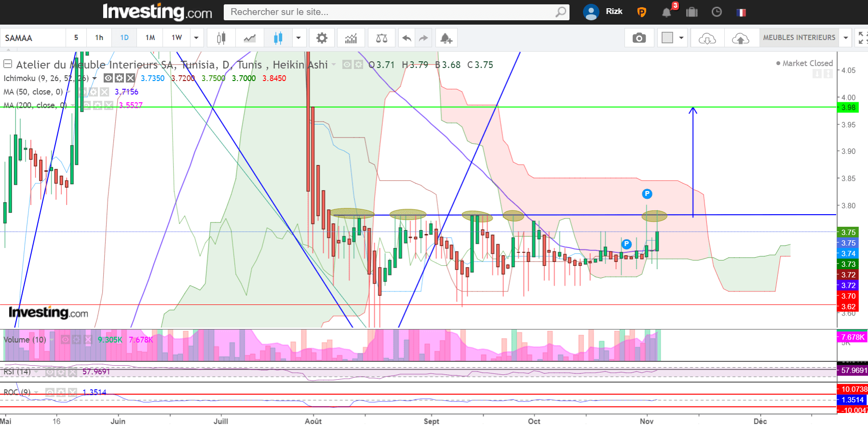868x426 pixels.
Task: Focus the Rechercher sur le site search field
Action: tap(390, 12)
